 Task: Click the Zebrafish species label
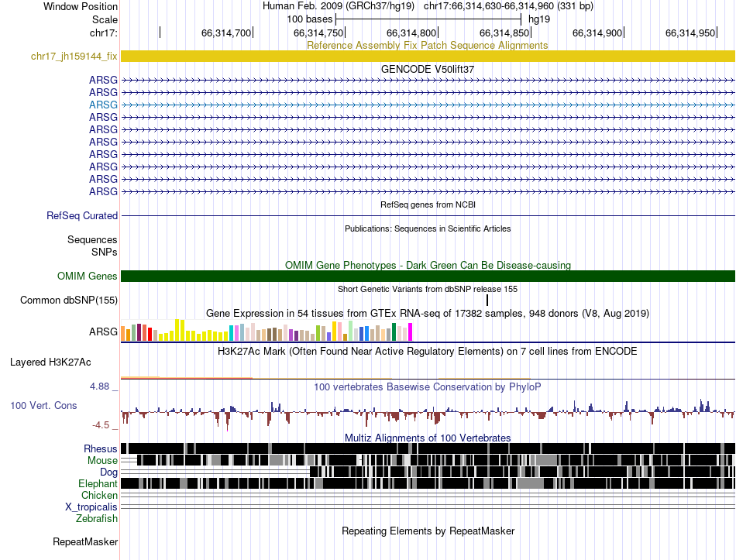[97, 518]
